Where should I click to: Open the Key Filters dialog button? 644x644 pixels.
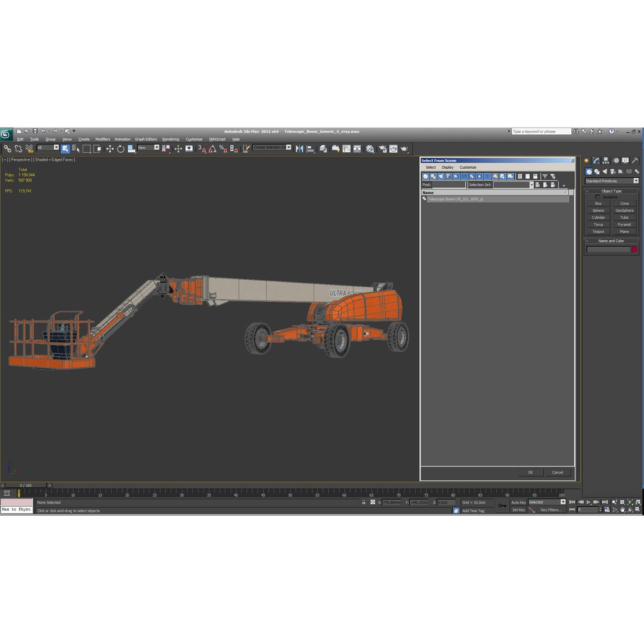tap(551, 510)
